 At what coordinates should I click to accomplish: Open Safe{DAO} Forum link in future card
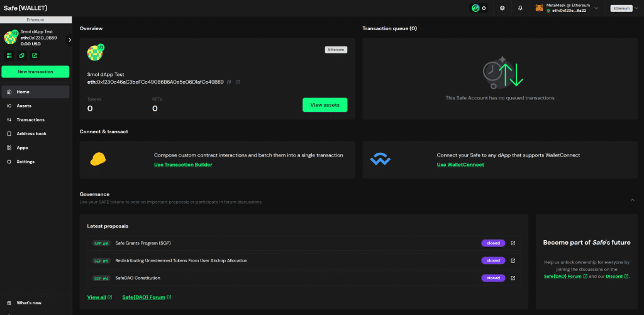565,277
